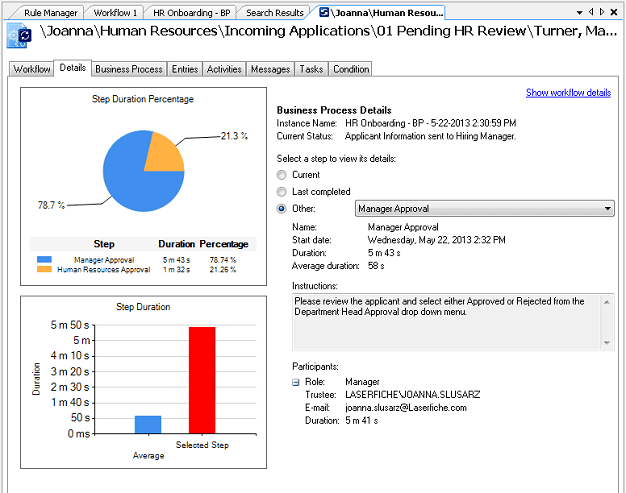Click the Current Status value text
626x493 pixels.
click(430, 136)
